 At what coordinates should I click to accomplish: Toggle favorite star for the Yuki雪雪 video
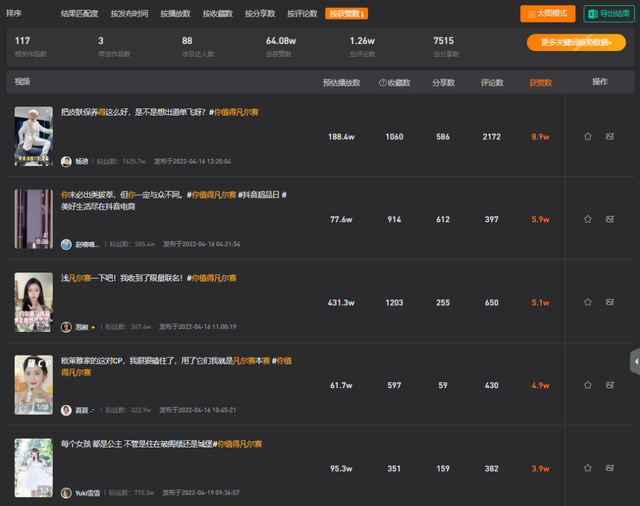588,468
